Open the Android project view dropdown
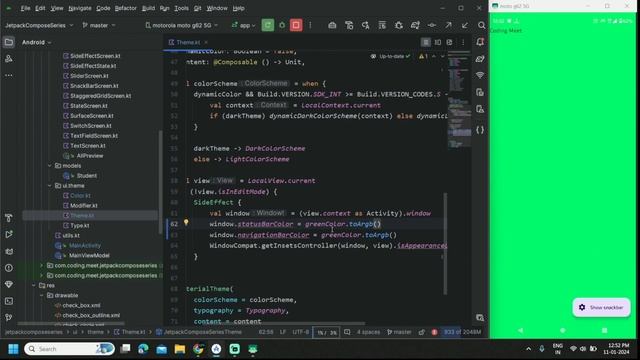 [37, 42]
